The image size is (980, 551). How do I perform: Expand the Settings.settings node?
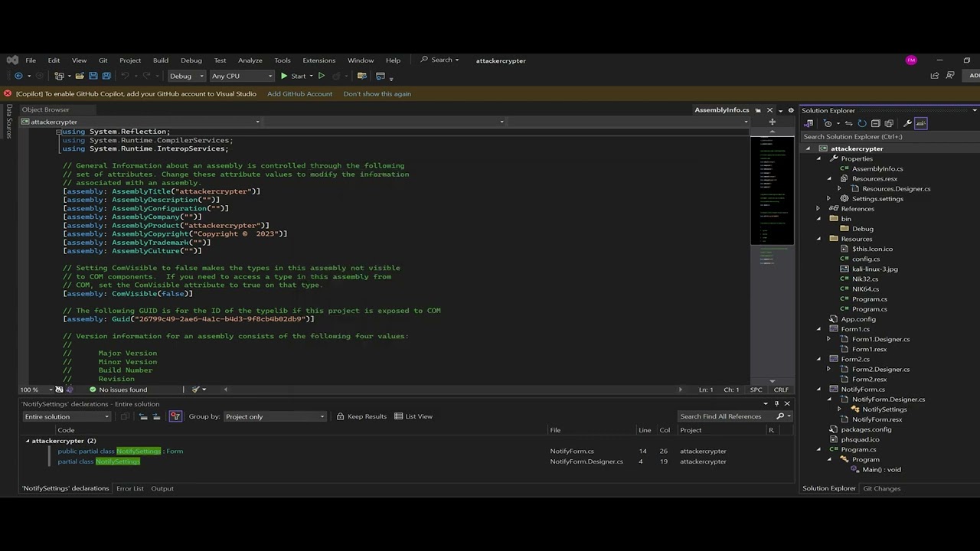point(829,199)
